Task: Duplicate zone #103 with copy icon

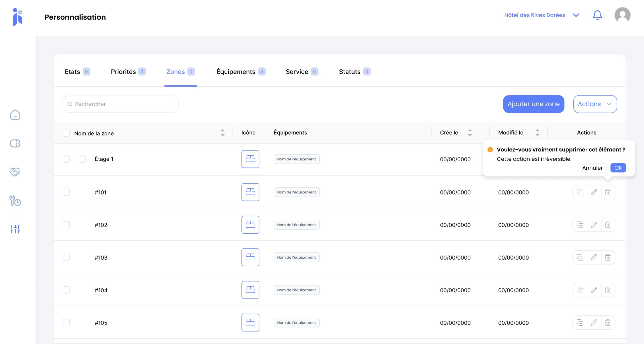Action: [580, 258]
